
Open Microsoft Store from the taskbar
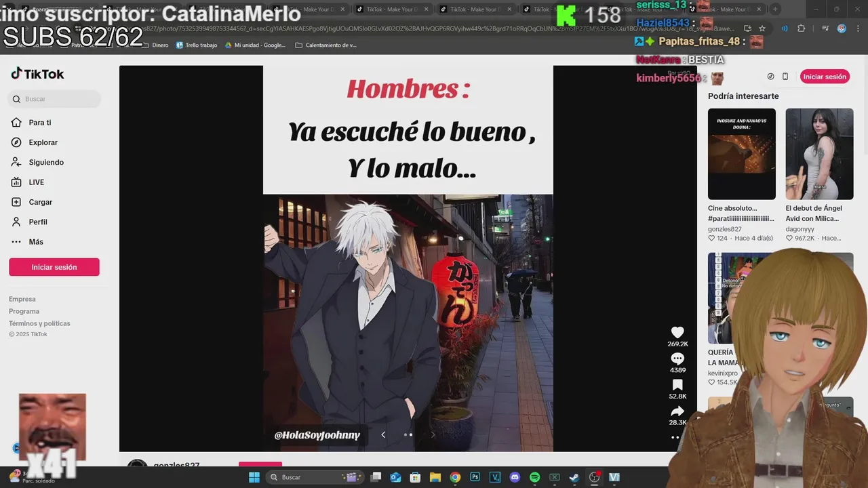pos(415,477)
